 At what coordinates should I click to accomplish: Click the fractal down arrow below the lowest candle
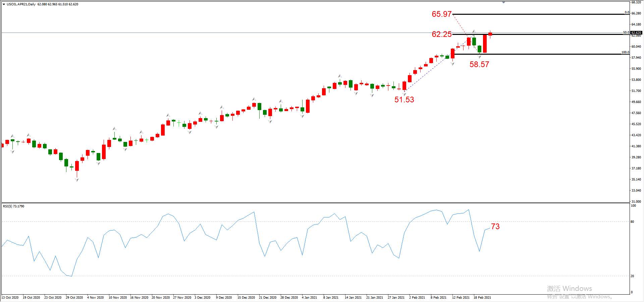pos(77,180)
